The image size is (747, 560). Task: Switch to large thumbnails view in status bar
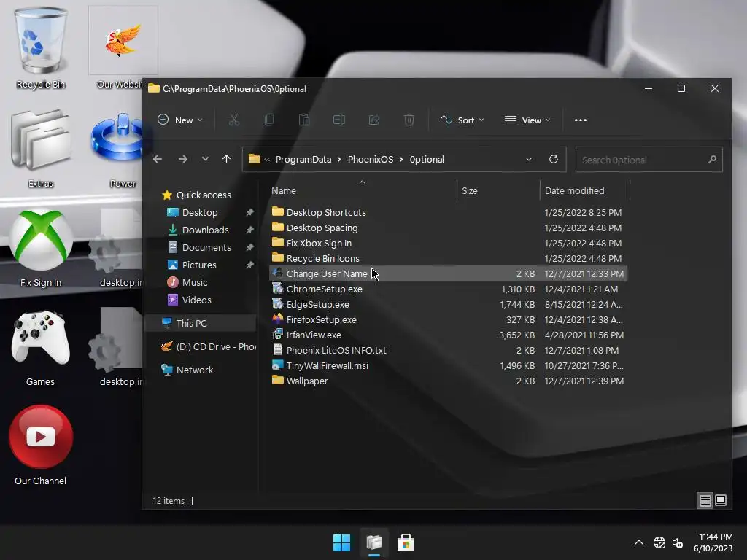coord(721,500)
